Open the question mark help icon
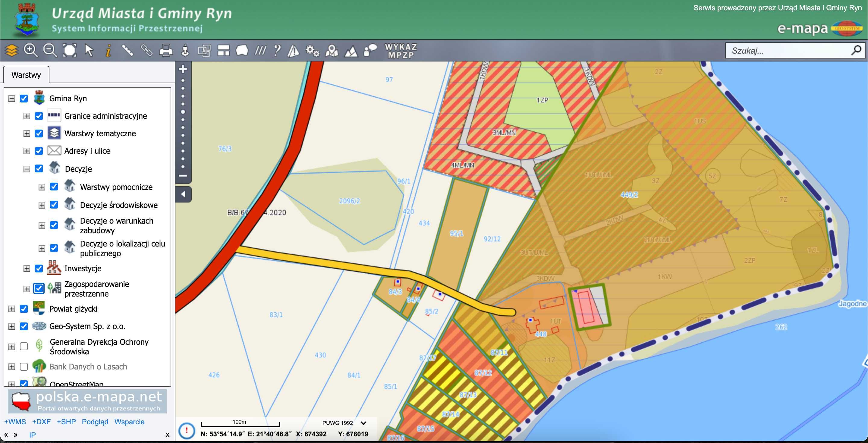Screen dimensions: 868x443 click(277, 51)
